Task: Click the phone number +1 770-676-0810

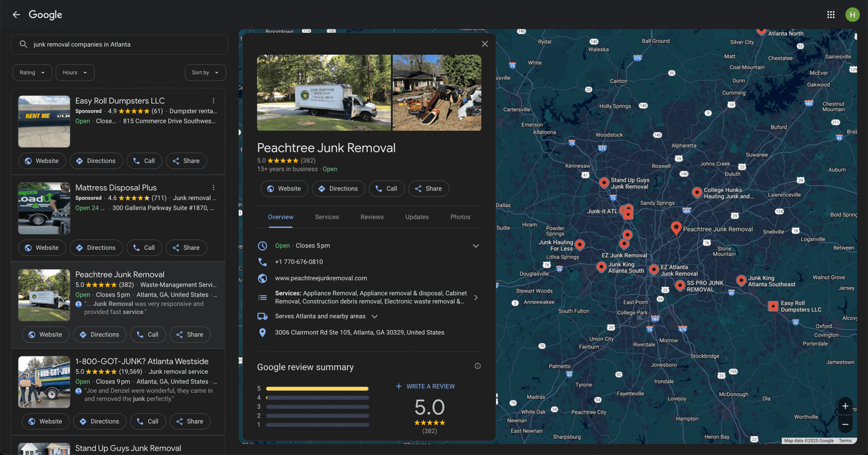Action: click(299, 262)
